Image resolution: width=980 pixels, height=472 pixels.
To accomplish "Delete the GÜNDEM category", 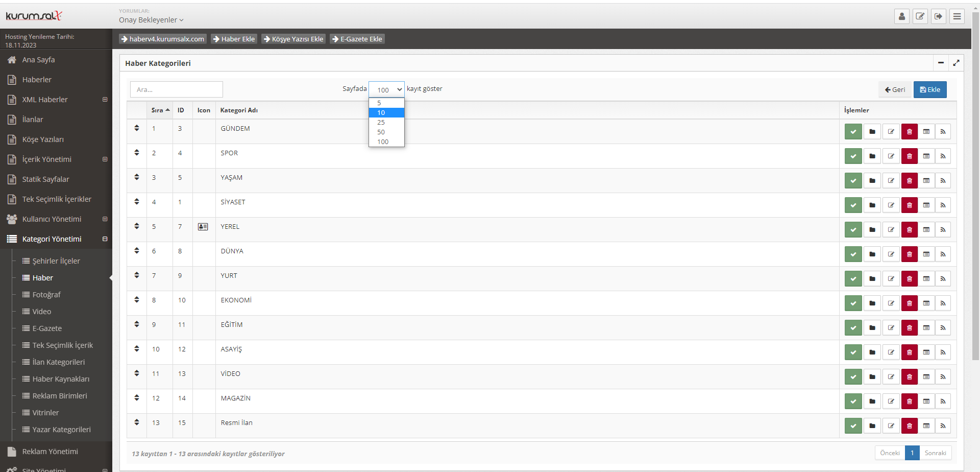I will (x=910, y=132).
